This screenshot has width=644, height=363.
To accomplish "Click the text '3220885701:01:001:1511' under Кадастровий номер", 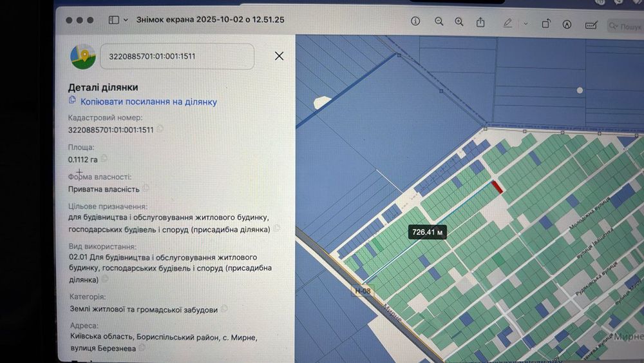I will (111, 130).
